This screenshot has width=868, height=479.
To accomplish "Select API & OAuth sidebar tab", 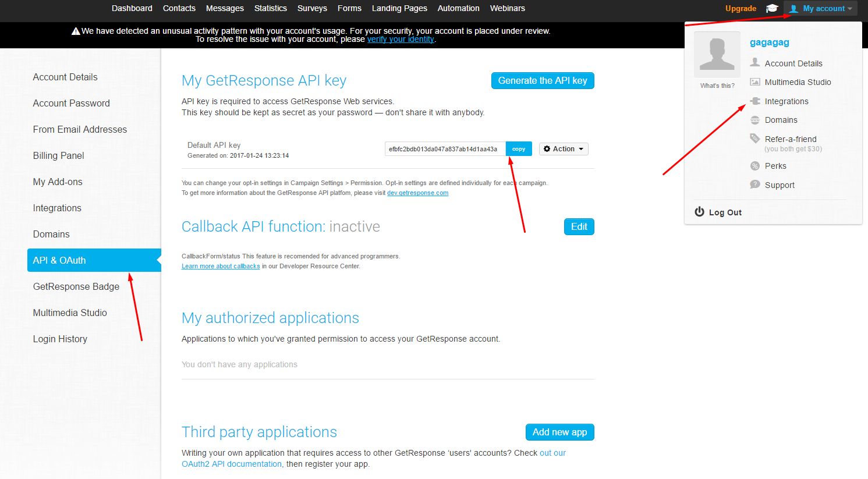I will point(94,260).
